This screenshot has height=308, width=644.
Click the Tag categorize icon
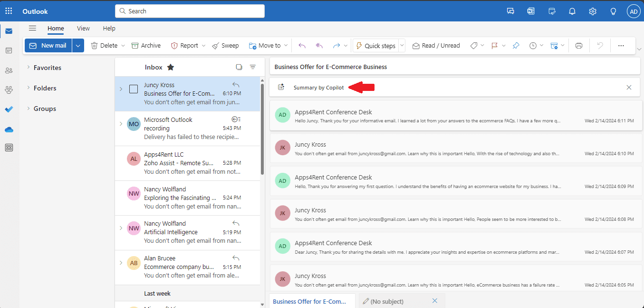(474, 46)
